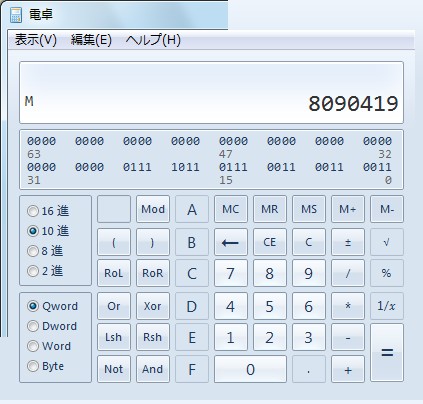Click the Lsh left shift button
The width and height of the screenshot is (423, 404).
pyautogui.click(x=114, y=337)
